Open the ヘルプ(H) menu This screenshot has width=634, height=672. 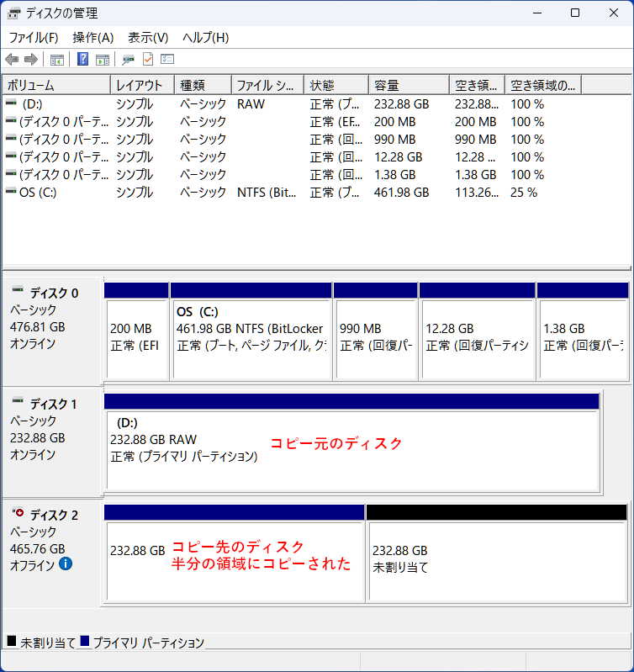pos(206,38)
